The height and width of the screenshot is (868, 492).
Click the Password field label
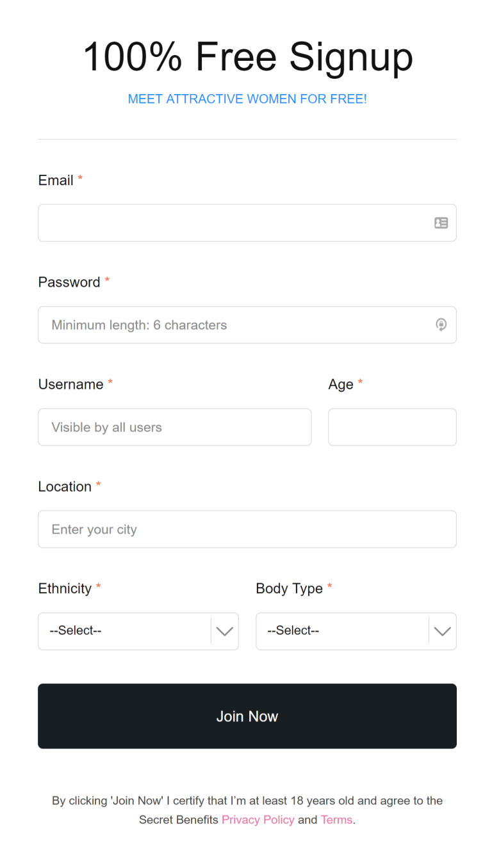(x=69, y=282)
